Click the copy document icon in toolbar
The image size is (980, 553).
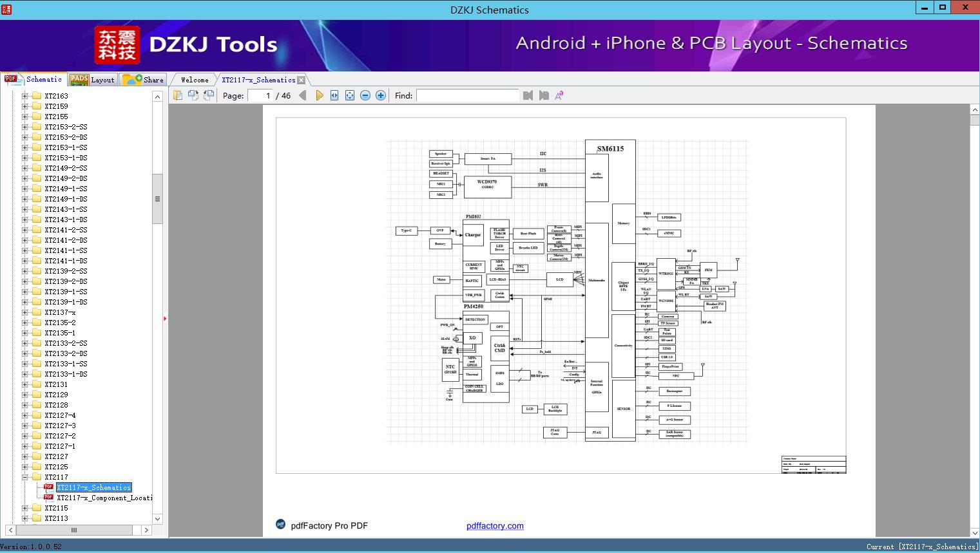tap(178, 95)
